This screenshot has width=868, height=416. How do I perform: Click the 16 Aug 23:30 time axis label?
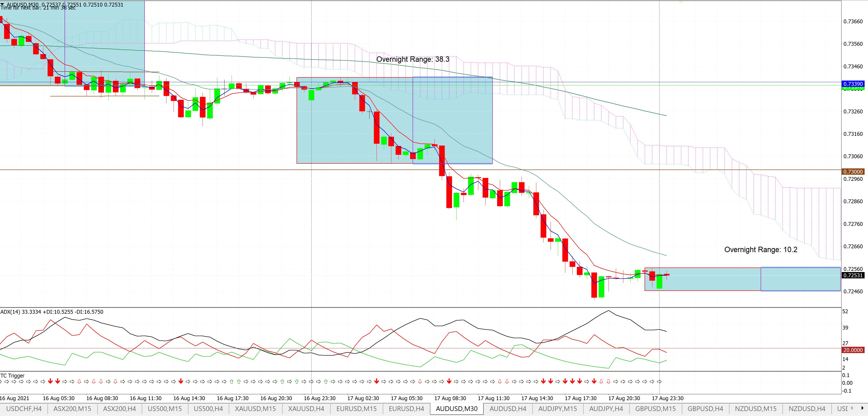pyautogui.click(x=320, y=398)
